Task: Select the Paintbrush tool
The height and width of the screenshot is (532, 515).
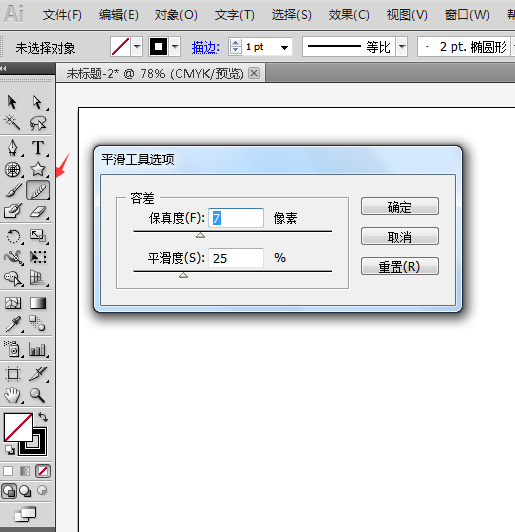Action: pyautogui.click(x=14, y=190)
